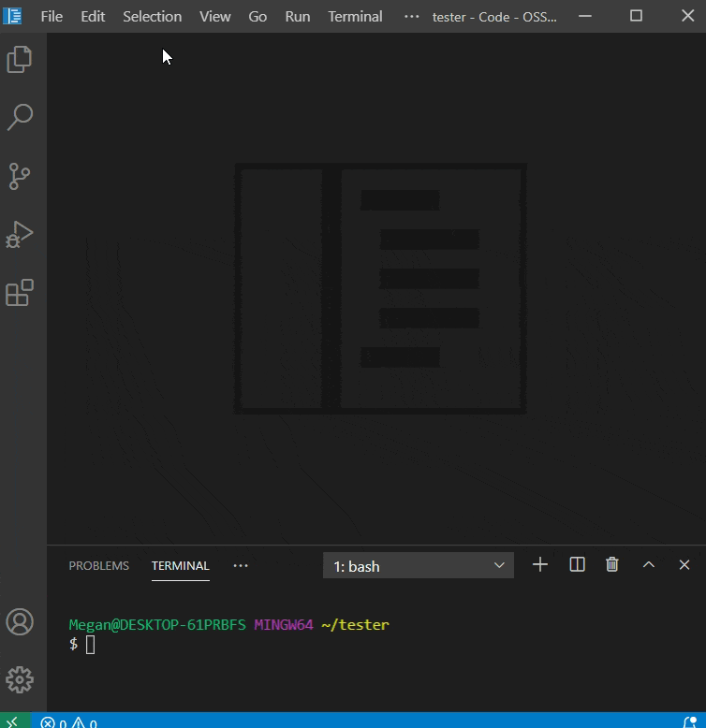Click into the bash terminal prompt
The width and height of the screenshot is (706, 728).
click(91, 644)
